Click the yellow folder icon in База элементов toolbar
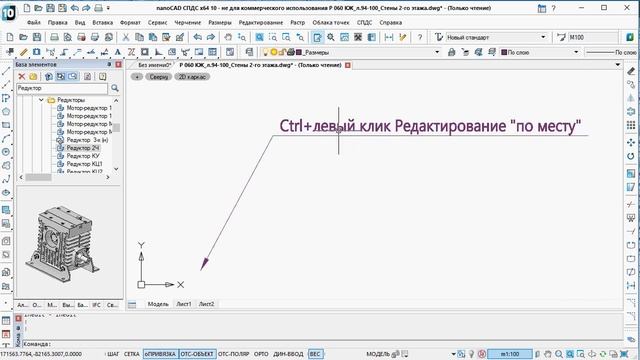Image resolution: width=640 pixels, height=360 pixels. tap(33, 76)
